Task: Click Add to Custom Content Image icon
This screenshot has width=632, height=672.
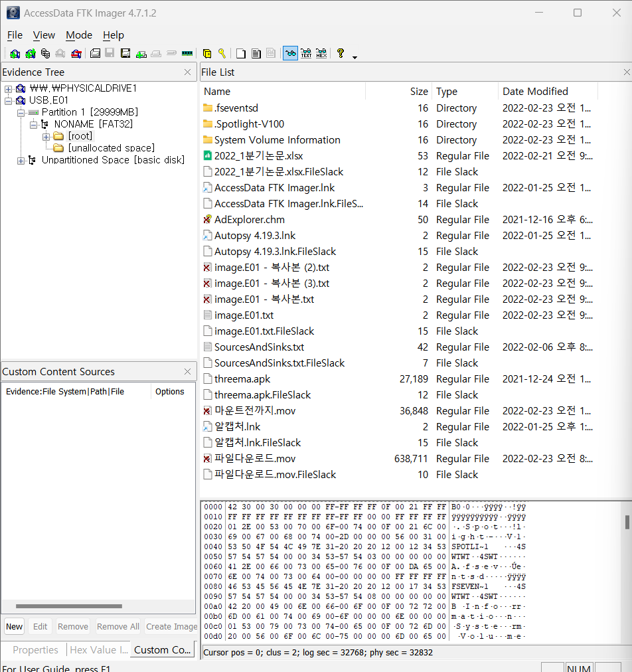Action: click(x=141, y=53)
